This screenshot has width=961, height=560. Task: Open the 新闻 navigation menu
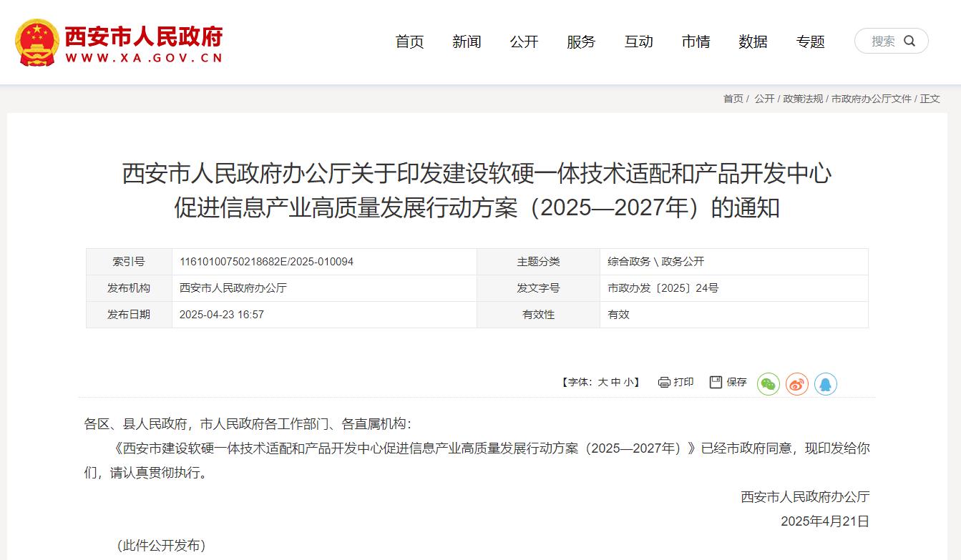point(467,42)
